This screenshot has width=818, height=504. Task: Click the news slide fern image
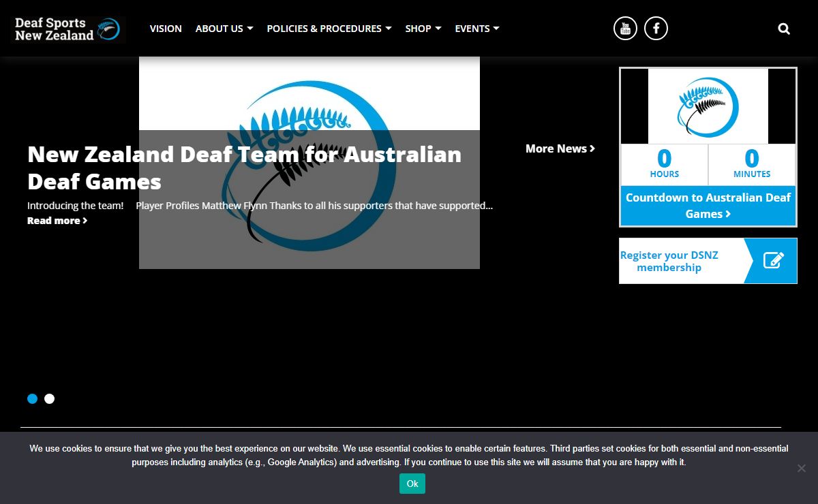[309, 163]
